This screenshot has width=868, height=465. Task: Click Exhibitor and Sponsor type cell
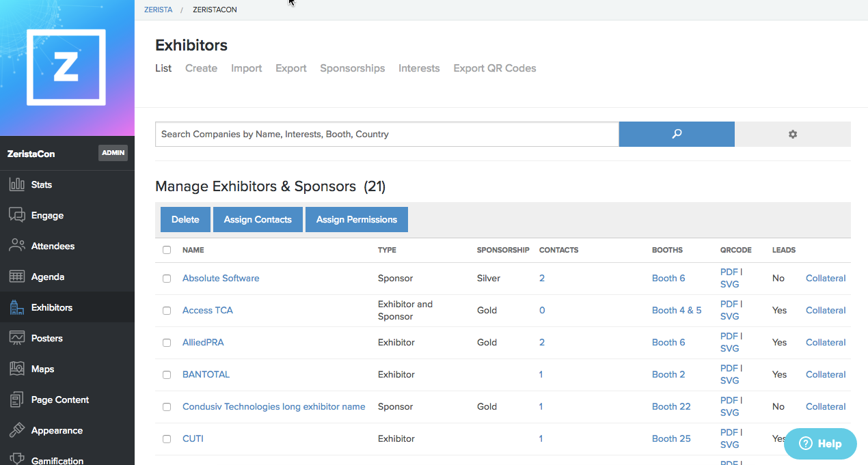[405, 310]
